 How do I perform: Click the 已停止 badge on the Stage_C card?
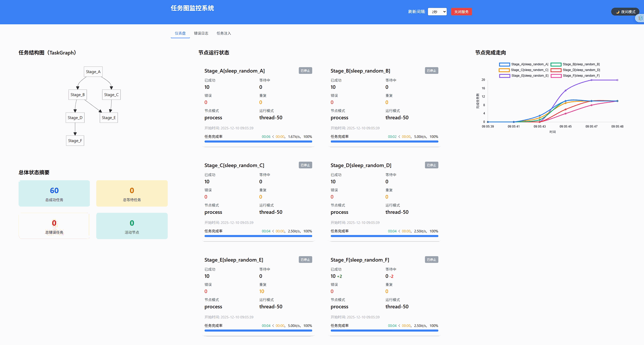click(x=305, y=165)
